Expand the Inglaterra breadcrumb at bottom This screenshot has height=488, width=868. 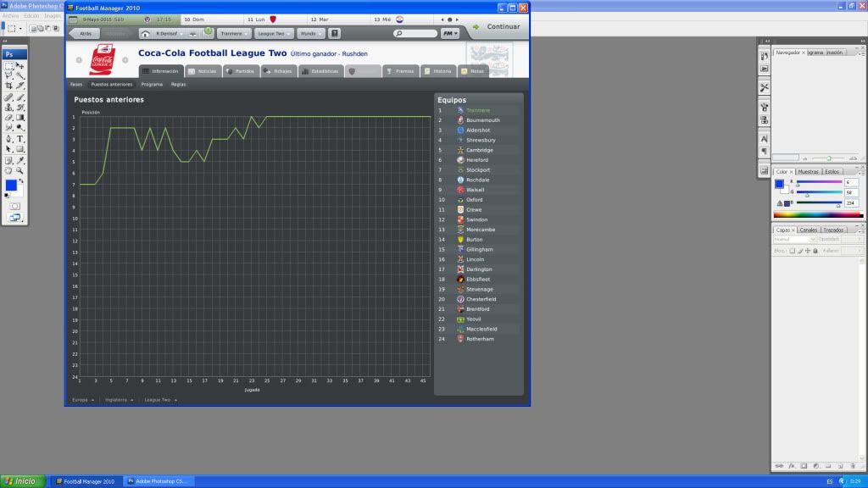pos(119,400)
